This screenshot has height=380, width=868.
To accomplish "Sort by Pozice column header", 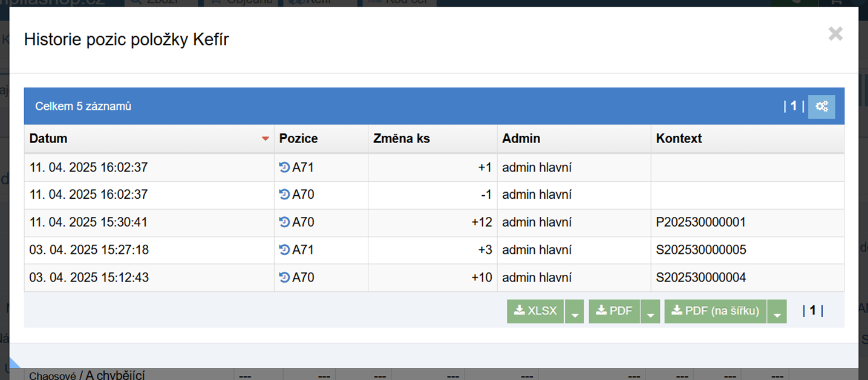I will tap(298, 138).
